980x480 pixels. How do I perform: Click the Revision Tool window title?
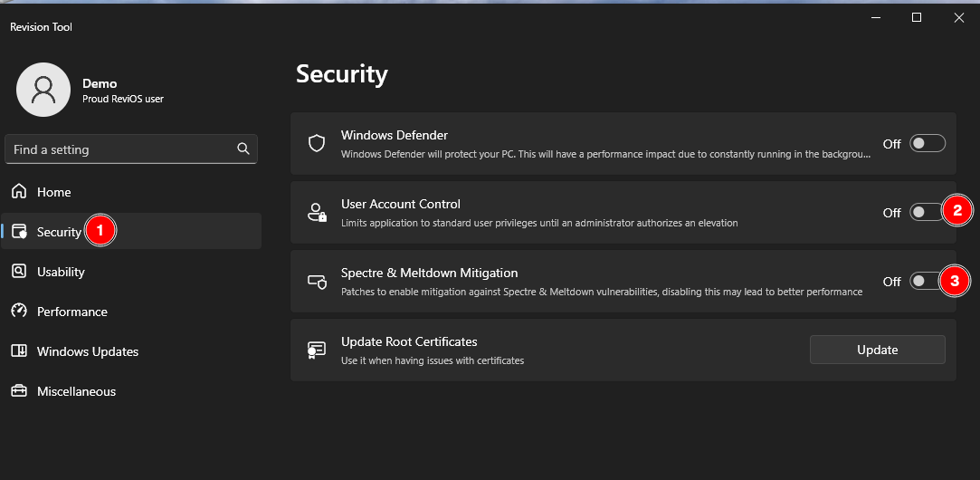(x=42, y=27)
